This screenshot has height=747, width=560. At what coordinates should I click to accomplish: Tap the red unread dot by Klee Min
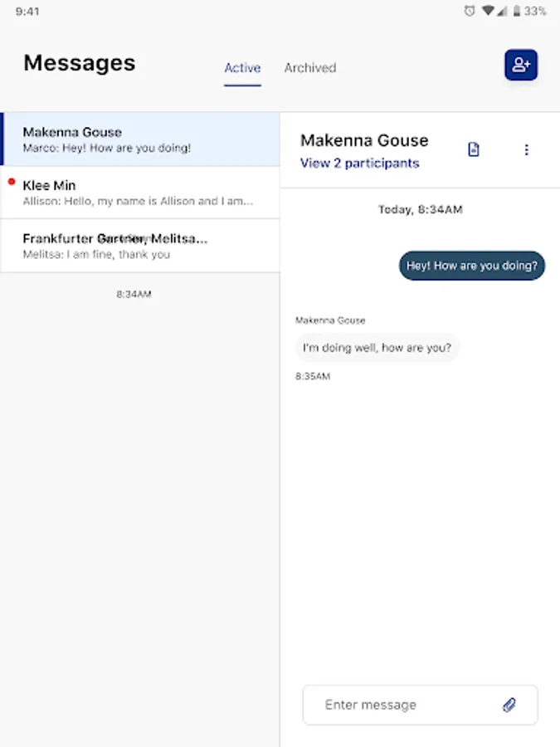[12, 181]
